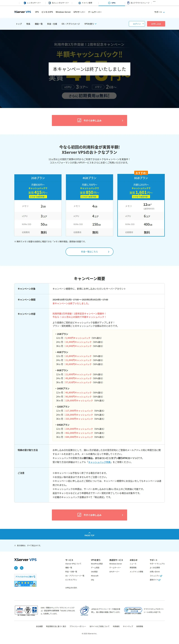Click the VPS cube icon in top bar
The width and height of the screenshot is (179, 644).
coord(109,3)
